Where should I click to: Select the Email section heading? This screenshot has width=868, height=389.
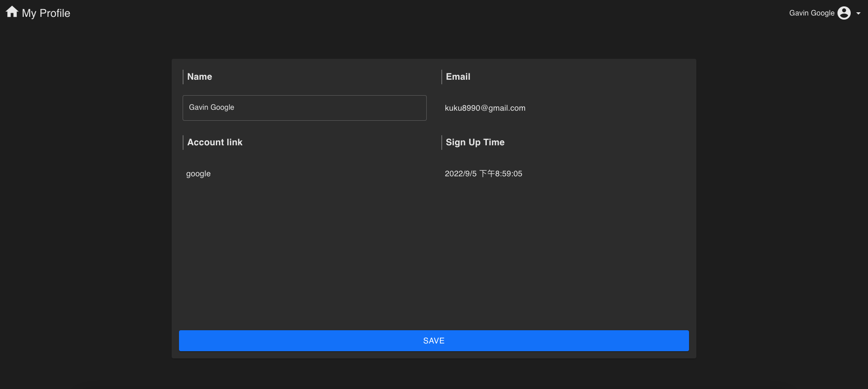click(458, 77)
